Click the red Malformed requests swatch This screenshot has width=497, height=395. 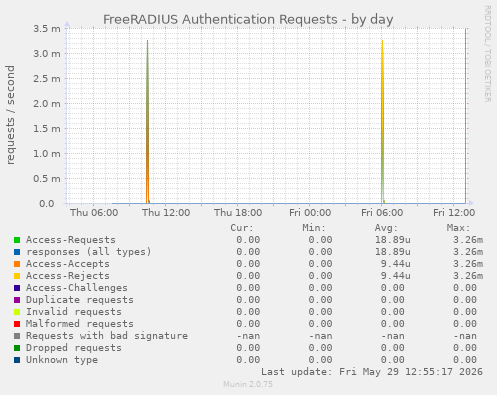pyautogui.click(x=17, y=324)
